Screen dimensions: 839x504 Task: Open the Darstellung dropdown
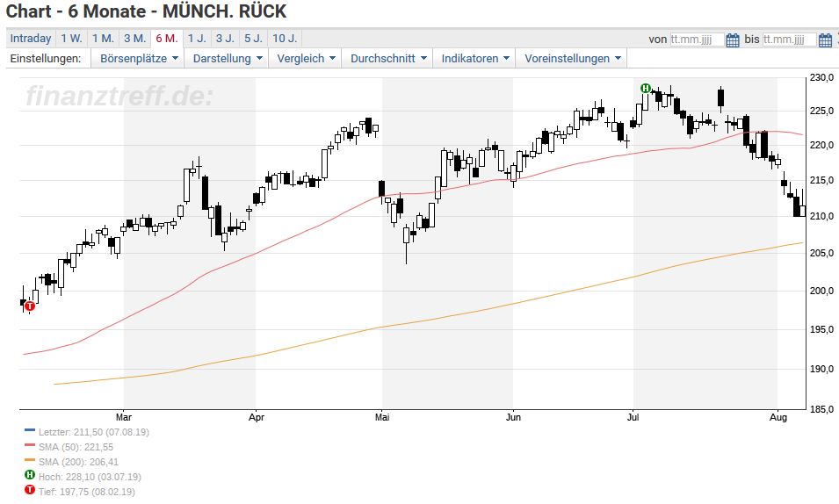227,58
